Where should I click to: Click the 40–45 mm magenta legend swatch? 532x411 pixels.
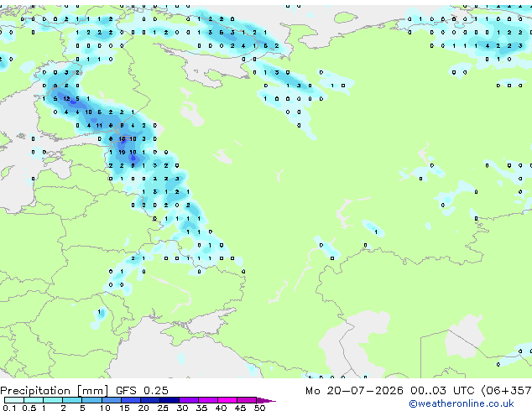pyautogui.click(x=227, y=400)
